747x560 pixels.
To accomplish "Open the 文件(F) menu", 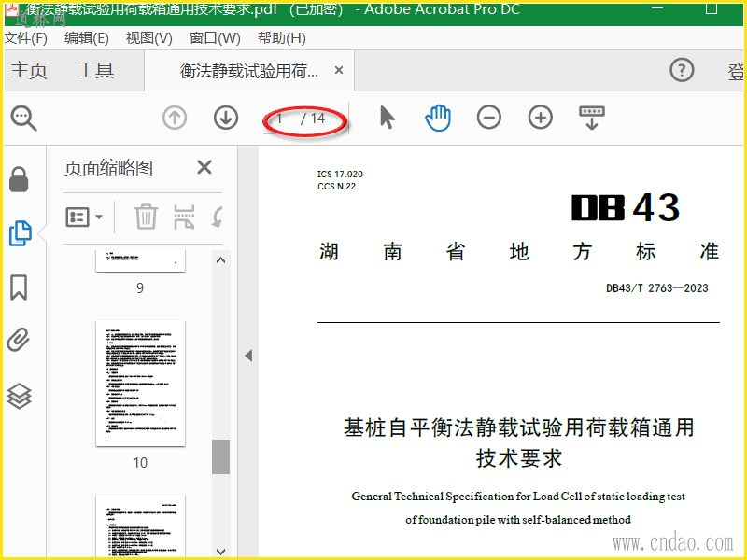I will click(26, 38).
